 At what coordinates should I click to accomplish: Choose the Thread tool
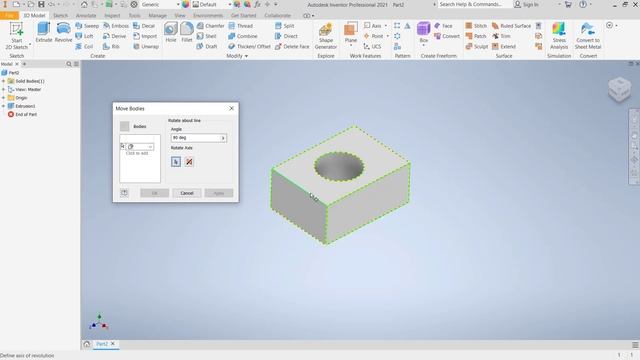pos(241,26)
